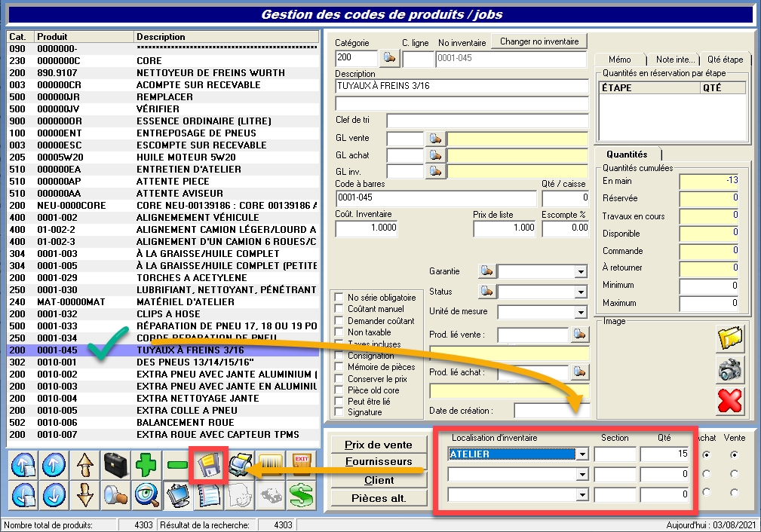Screen dimensions: 761x532
Task: Open the second inventory location dropdown
Action: [582, 474]
